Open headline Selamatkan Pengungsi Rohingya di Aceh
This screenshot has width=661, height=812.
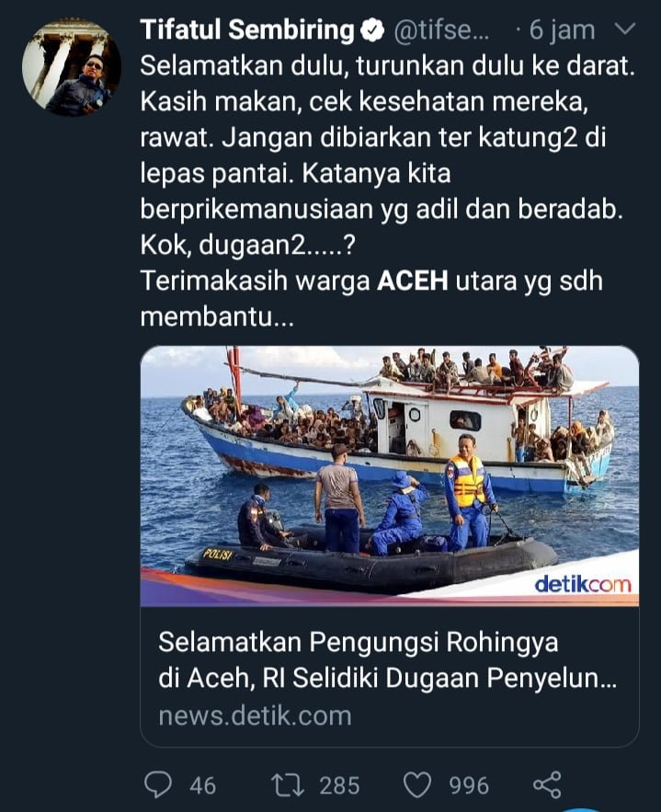387,659
